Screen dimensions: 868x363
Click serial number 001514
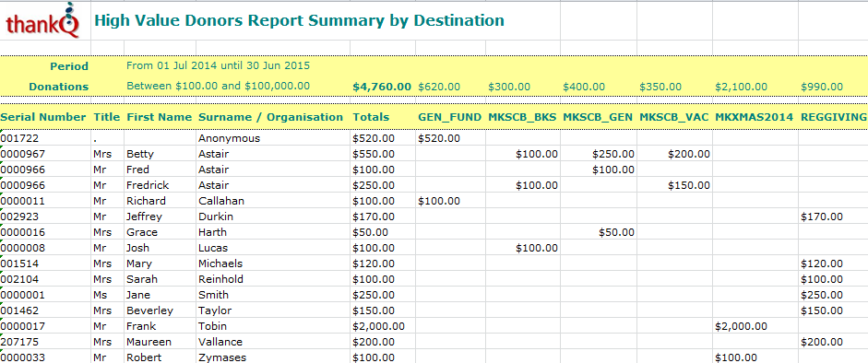click(18, 263)
